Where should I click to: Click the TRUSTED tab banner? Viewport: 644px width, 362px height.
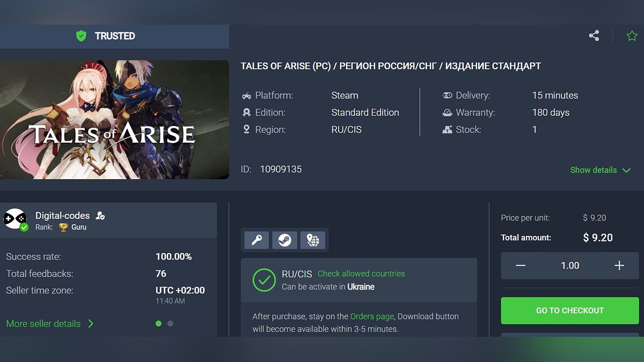pyautogui.click(x=114, y=36)
